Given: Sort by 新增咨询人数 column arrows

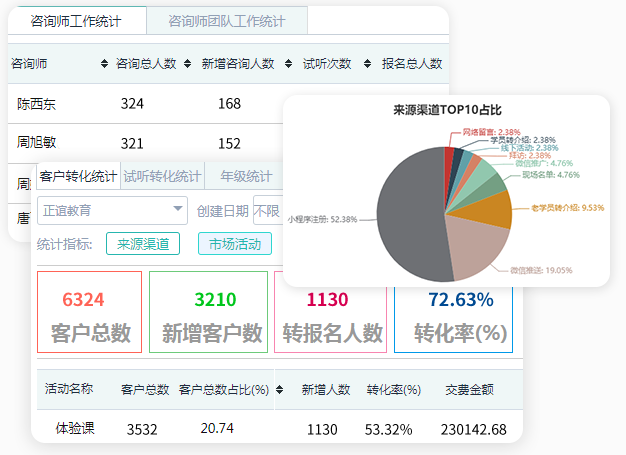Looking at the screenshot, I should [288, 63].
